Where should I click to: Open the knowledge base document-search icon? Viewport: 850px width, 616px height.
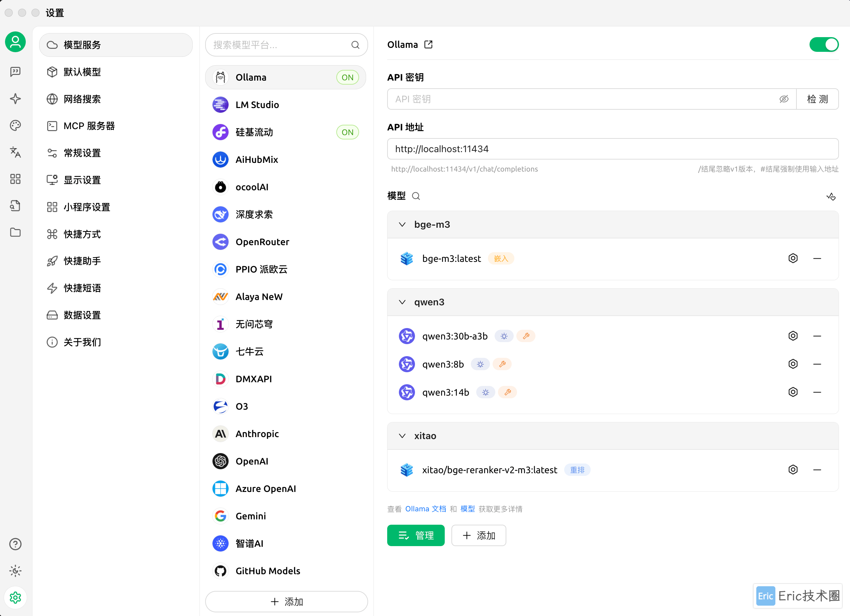pos(15,206)
